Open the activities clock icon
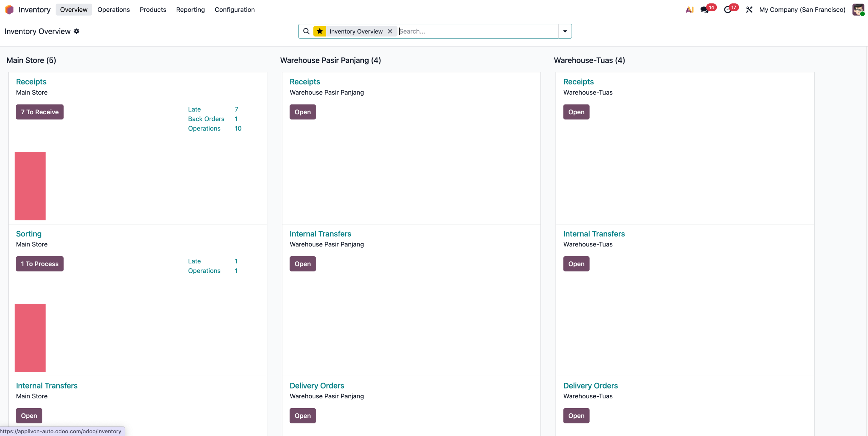Viewport: 868px width, 436px height. tap(727, 10)
